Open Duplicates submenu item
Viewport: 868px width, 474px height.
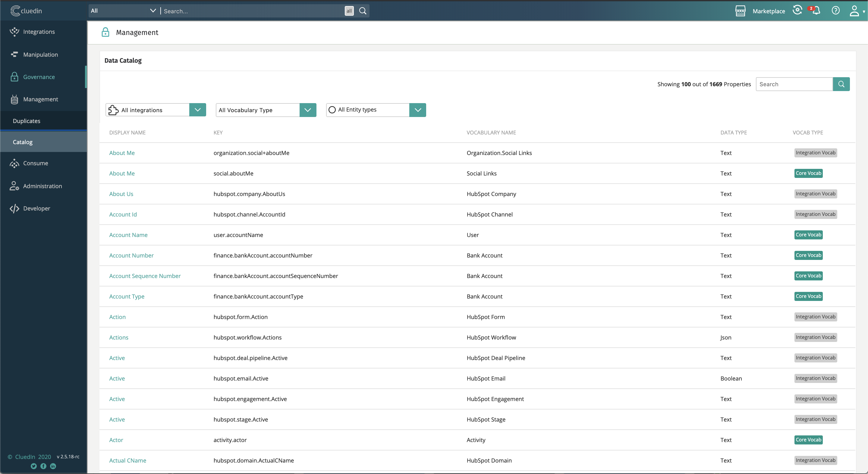pos(26,121)
